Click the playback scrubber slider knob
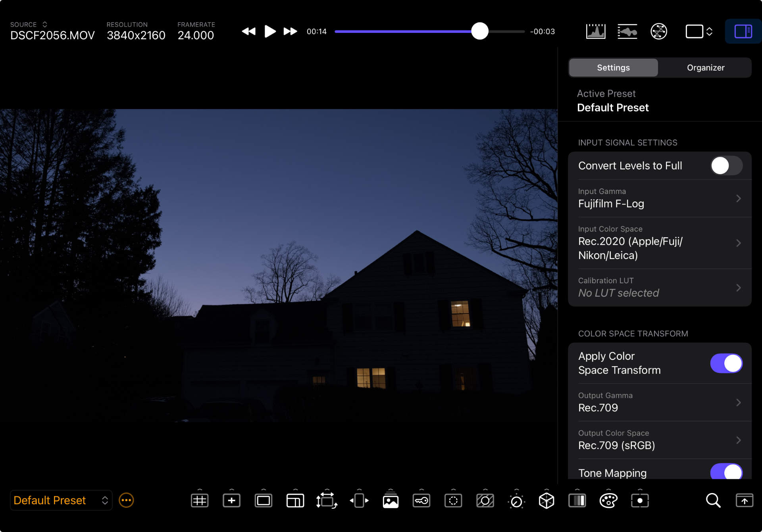This screenshot has width=762, height=532. click(479, 31)
